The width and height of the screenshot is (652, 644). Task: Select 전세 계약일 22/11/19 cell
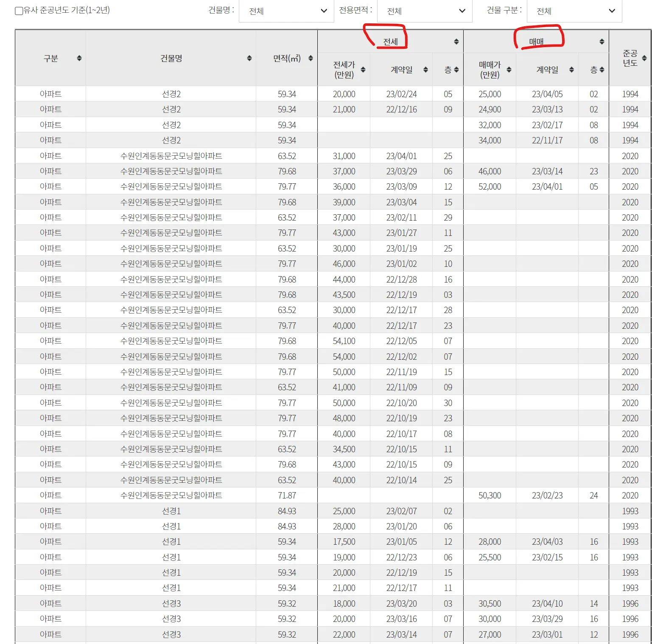(x=401, y=372)
